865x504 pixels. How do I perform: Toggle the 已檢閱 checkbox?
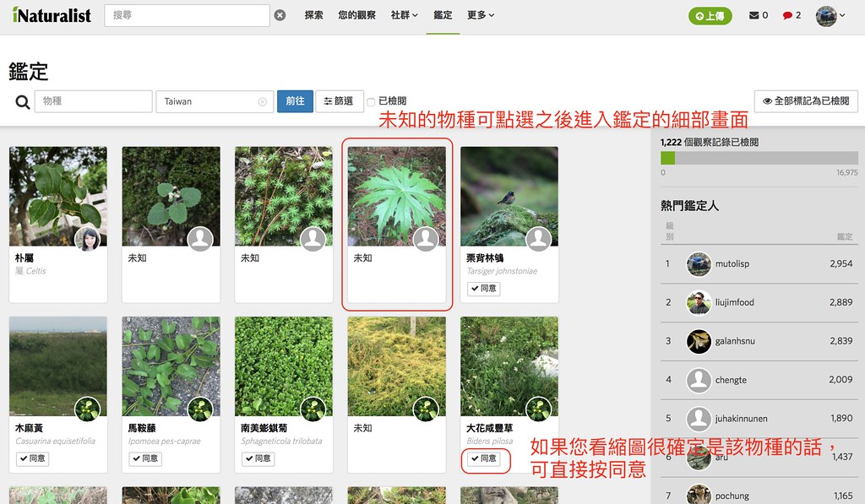pos(372,102)
